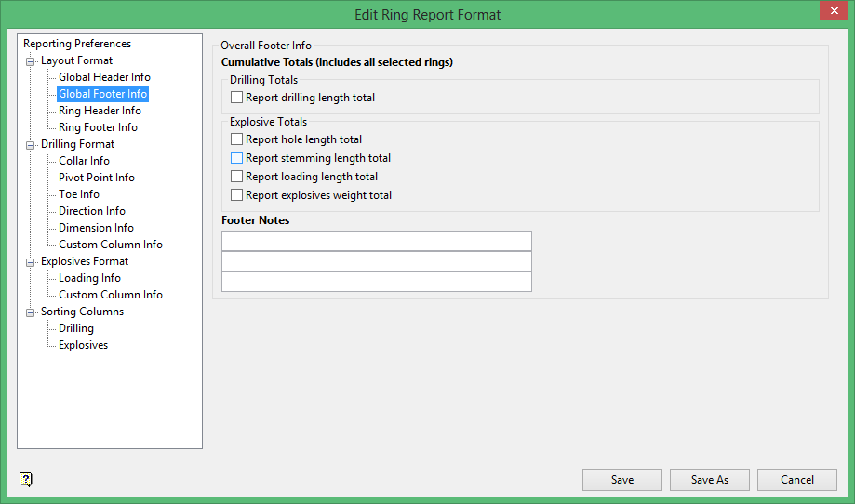The width and height of the screenshot is (855, 504).
Task: Click the Save As button
Action: pyautogui.click(x=710, y=480)
